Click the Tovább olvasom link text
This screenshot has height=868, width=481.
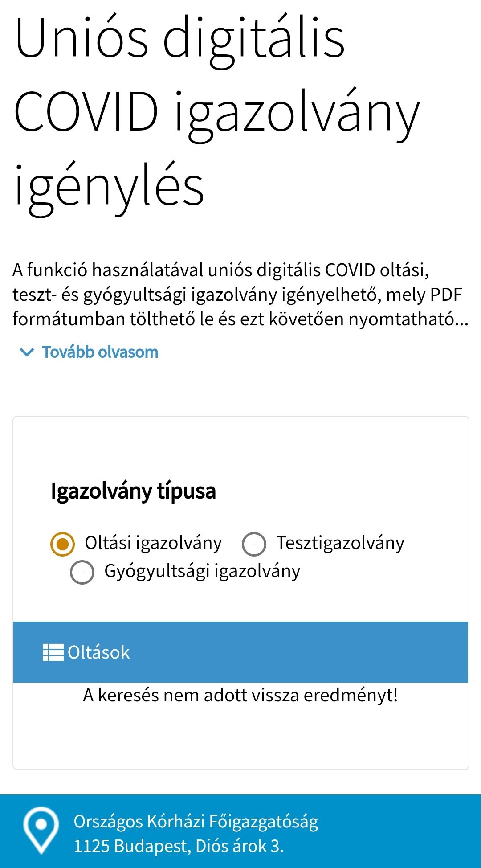click(100, 352)
